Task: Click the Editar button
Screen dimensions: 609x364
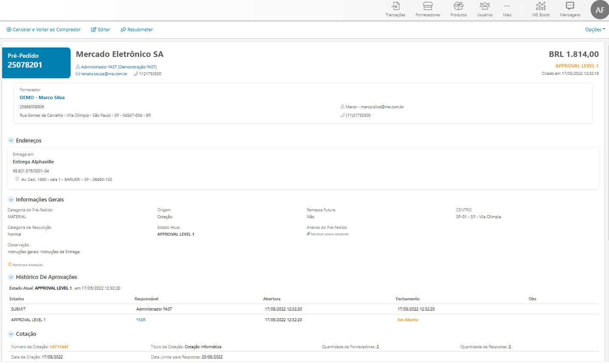Action: tap(101, 30)
